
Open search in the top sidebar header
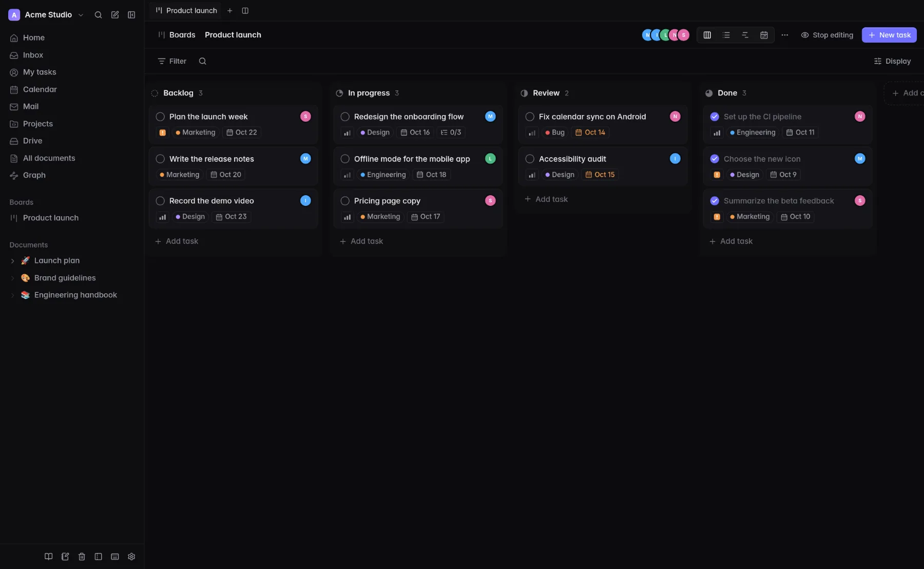(98, 15)
